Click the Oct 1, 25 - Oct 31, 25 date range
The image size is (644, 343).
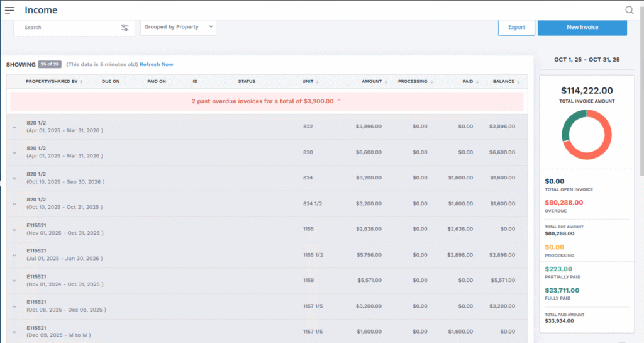pyautogui.click(x=586, y=60)
